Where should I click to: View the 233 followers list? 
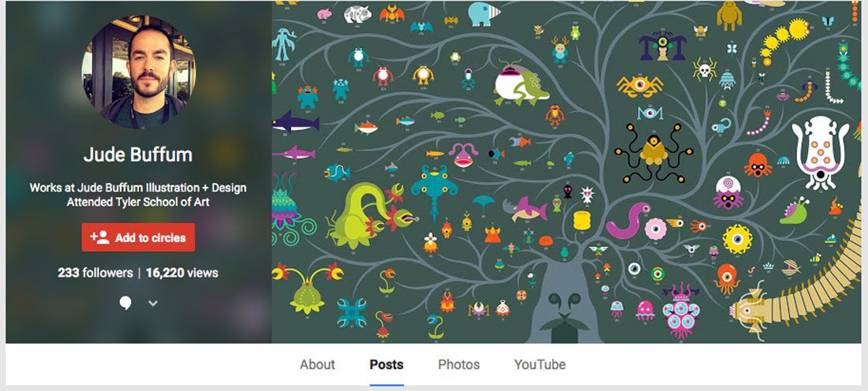pyautogui.click(x=95, y=273)
